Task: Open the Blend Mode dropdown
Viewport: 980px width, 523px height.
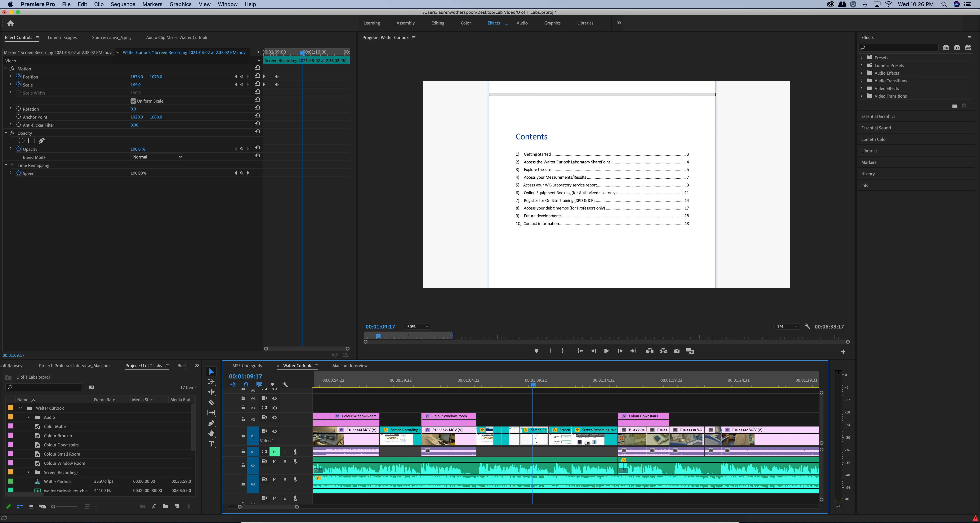Action: tap(157, 157)
